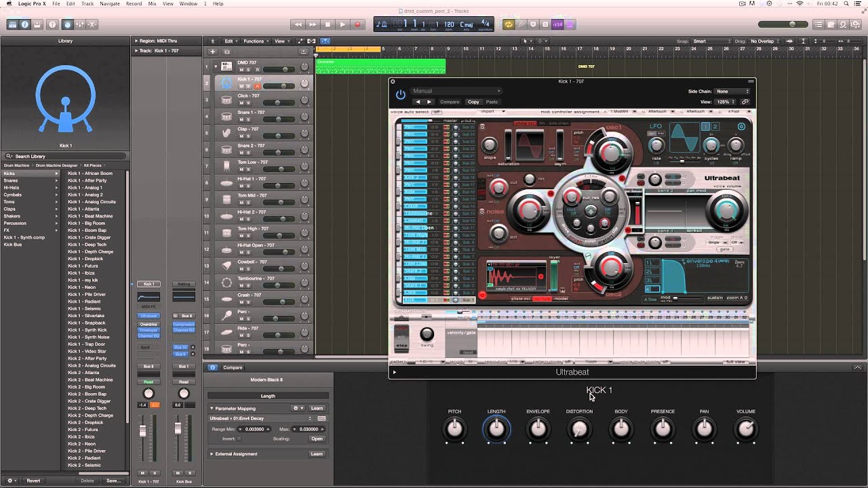Click the Tambourine - 707 track icon
Viewport: 868px width, 488px height.
point(226,282)
